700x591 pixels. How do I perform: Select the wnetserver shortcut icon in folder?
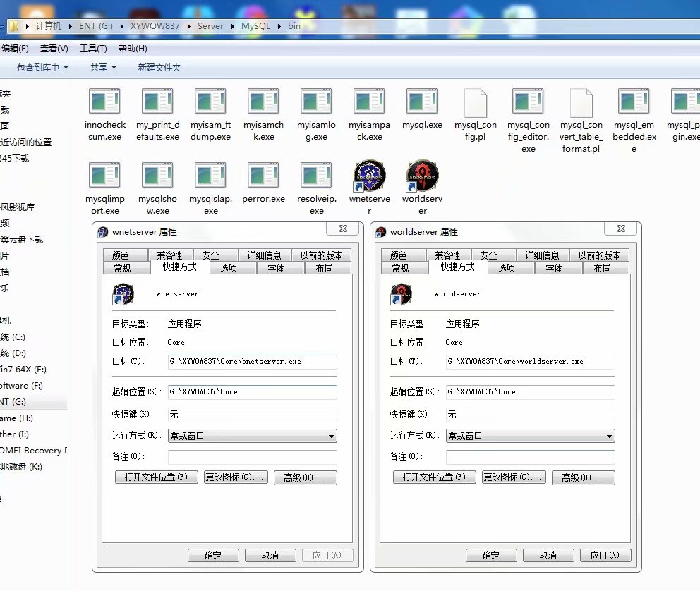click(x=369, y=176)
